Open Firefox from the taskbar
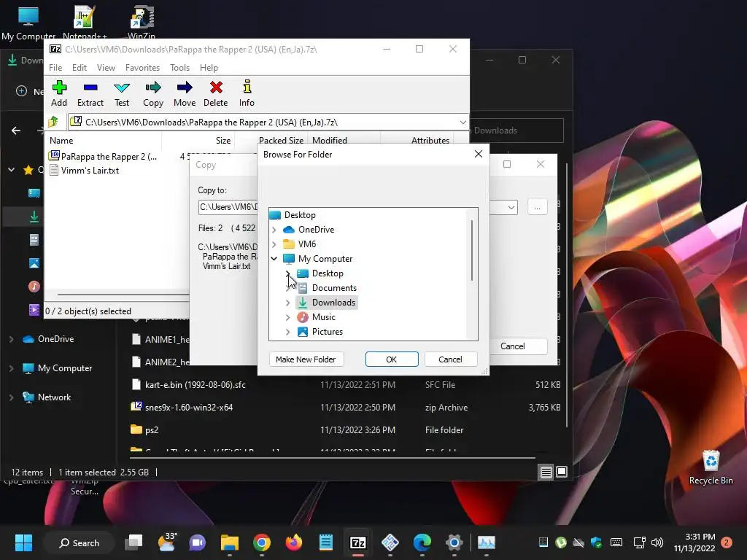The width and height of the screenshot is (747, 560). coord(294,542)
